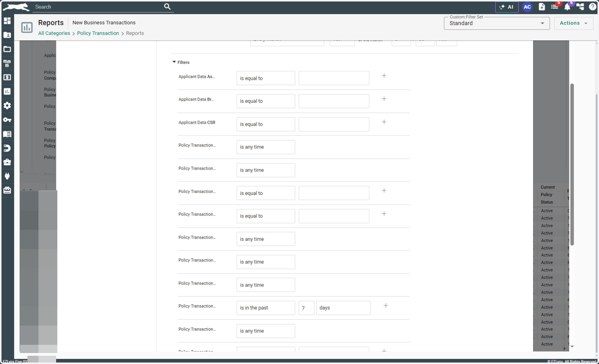Open the magnet icon in sidebar
The width and height of the screenshot is (599, 364).
pyautogui.click(x=7, y=148)
